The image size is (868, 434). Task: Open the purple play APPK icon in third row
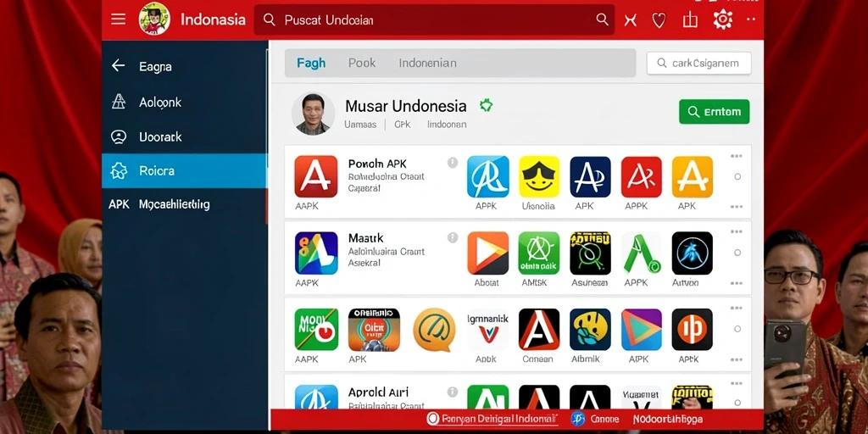[x=641, y=330]
